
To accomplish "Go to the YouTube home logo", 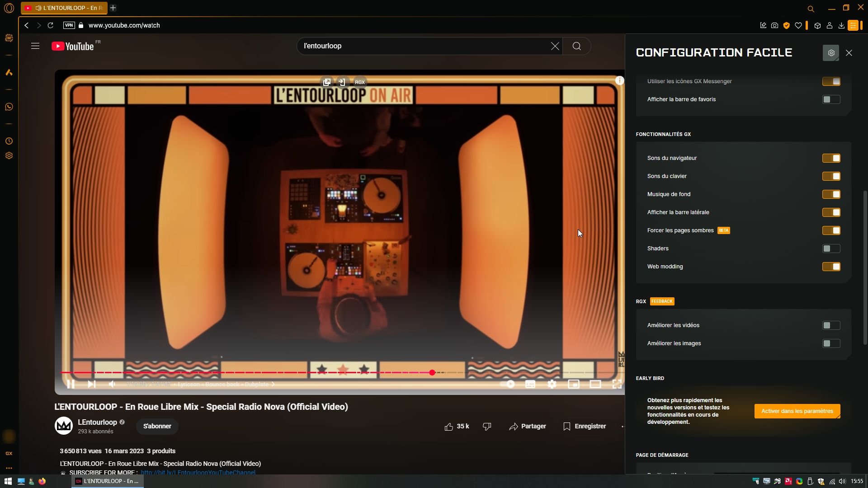I will point(73,46).
